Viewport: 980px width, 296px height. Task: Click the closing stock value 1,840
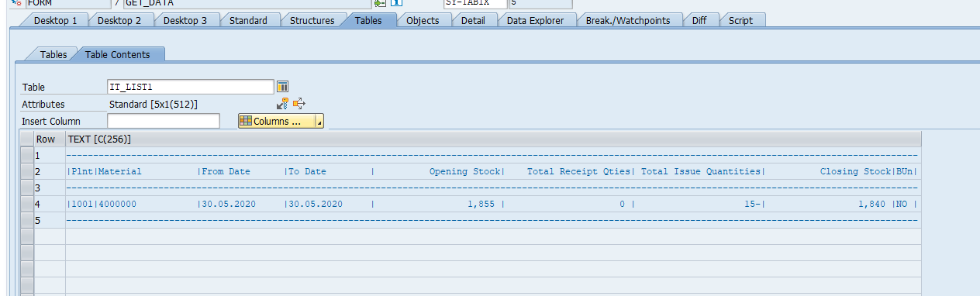[872, 205]
